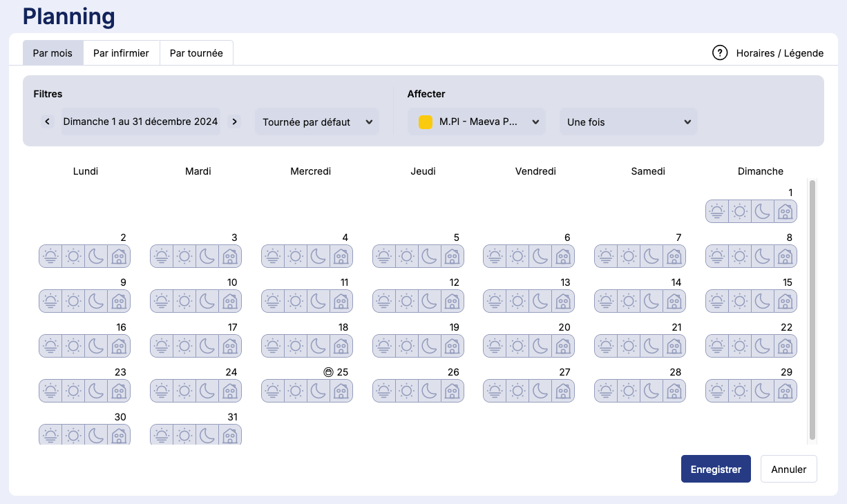Click the yellow nurse color swatch
Image resolution: width=847 pixels, height=504 pixels.
[426, 122]
